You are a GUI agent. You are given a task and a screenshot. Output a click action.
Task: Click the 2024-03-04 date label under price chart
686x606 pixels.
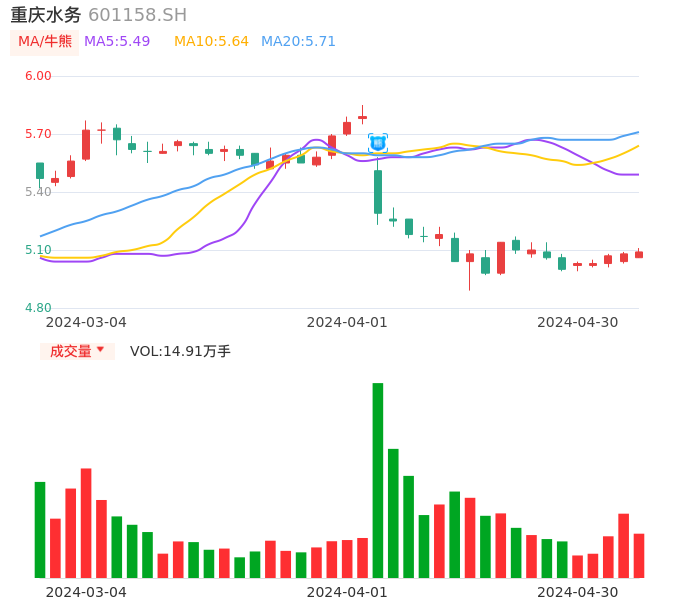tap(86, 322)
